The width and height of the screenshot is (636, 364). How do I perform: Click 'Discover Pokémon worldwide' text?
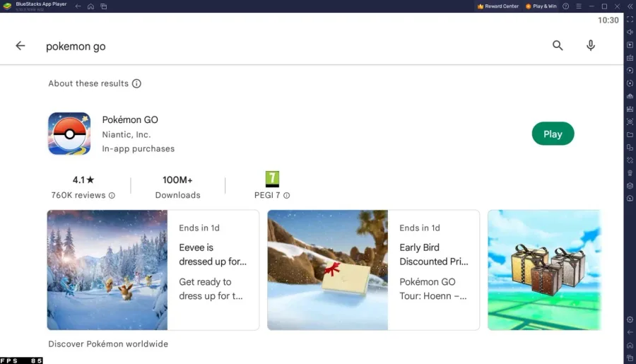[x=108, y=344]
